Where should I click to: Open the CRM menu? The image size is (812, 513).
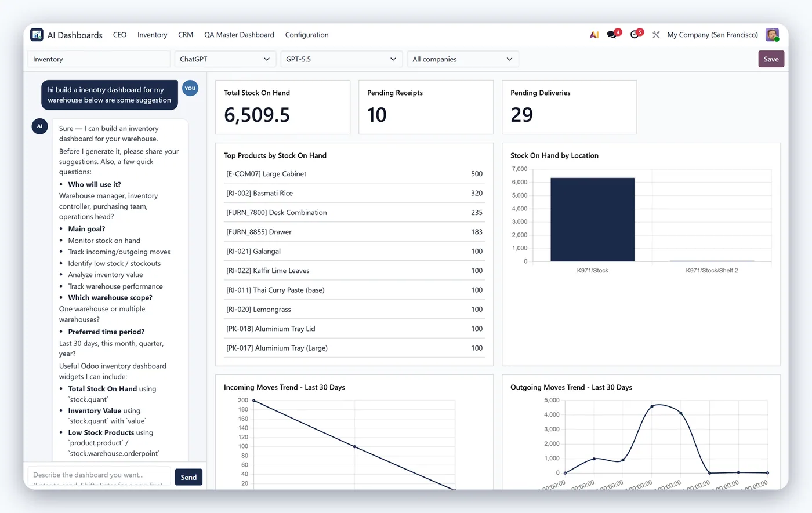tap(186, 35)
